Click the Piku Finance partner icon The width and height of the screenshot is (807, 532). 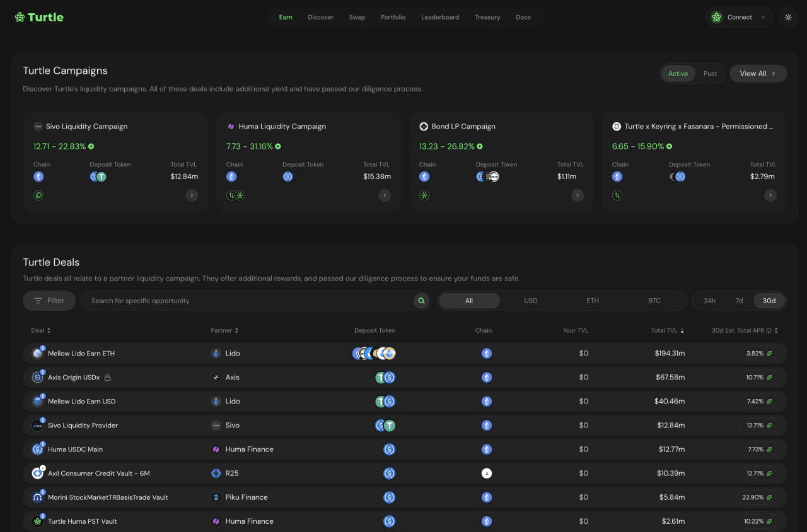[x=216, y=497]
